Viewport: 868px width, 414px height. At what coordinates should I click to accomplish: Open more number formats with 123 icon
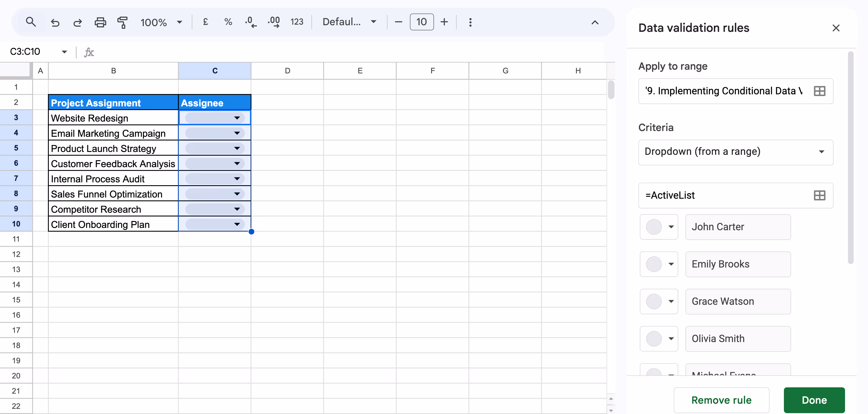[x=297, y=22]
